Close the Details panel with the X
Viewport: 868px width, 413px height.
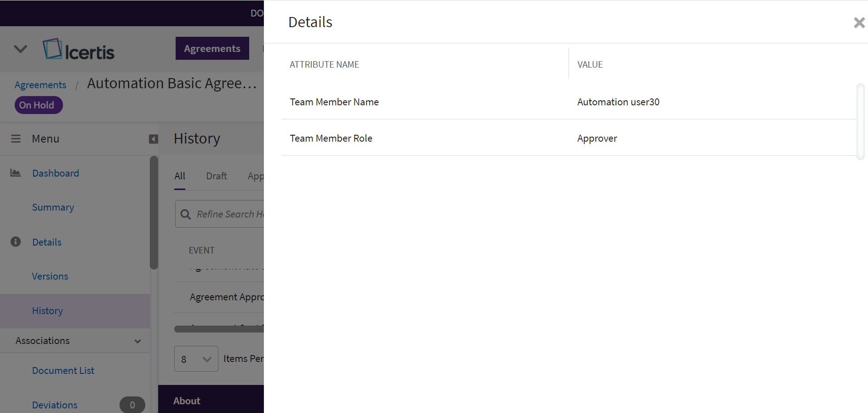(x=859, y=23)
